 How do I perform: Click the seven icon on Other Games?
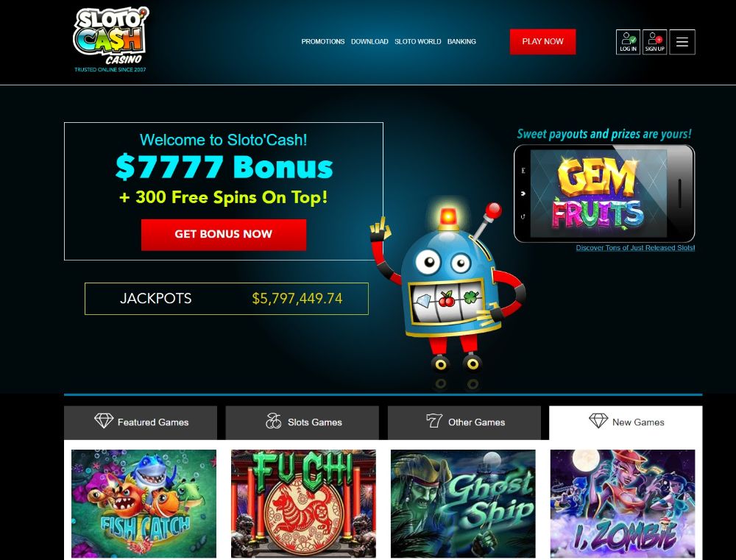(434, 421)
